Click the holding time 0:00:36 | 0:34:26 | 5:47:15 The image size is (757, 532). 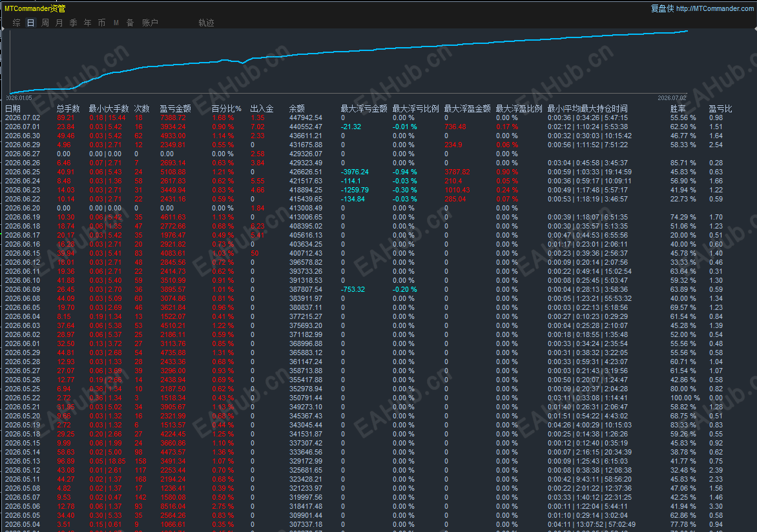(588, 118)
